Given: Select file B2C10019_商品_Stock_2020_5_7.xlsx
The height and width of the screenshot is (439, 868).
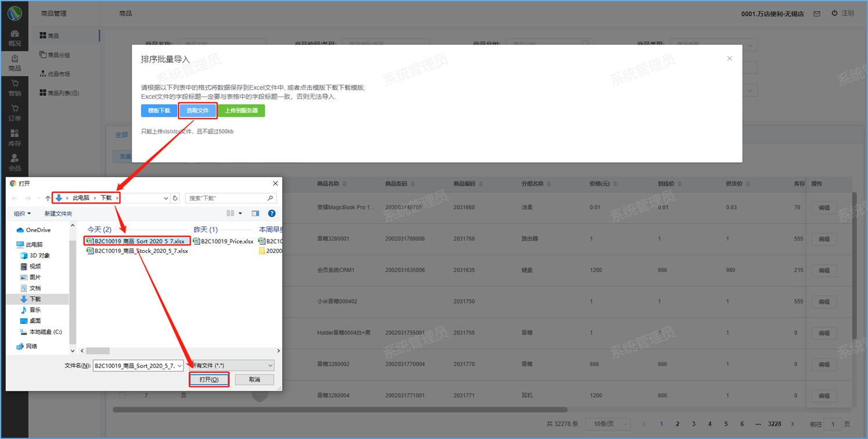Looking at the screenshot, I should coord(137,251).
